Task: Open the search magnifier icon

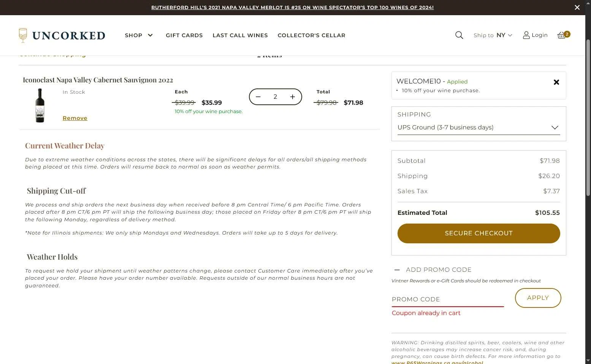Action: [459, 35]
